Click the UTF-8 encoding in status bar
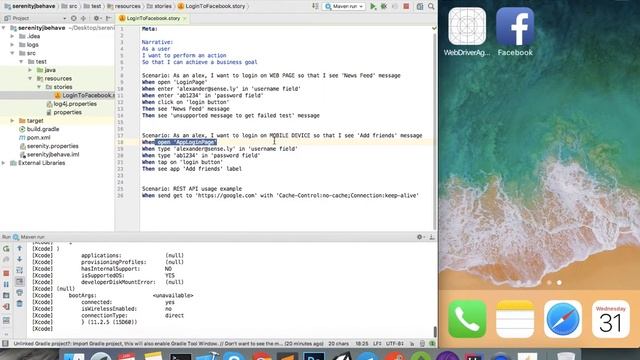Screen dimensions: 640x360 [395, 344]
